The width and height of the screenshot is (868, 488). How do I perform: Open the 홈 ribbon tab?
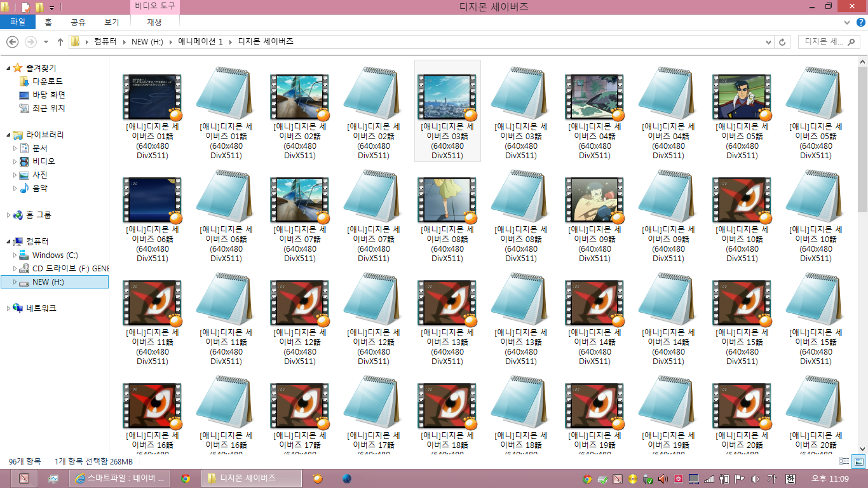coord(48,22)
